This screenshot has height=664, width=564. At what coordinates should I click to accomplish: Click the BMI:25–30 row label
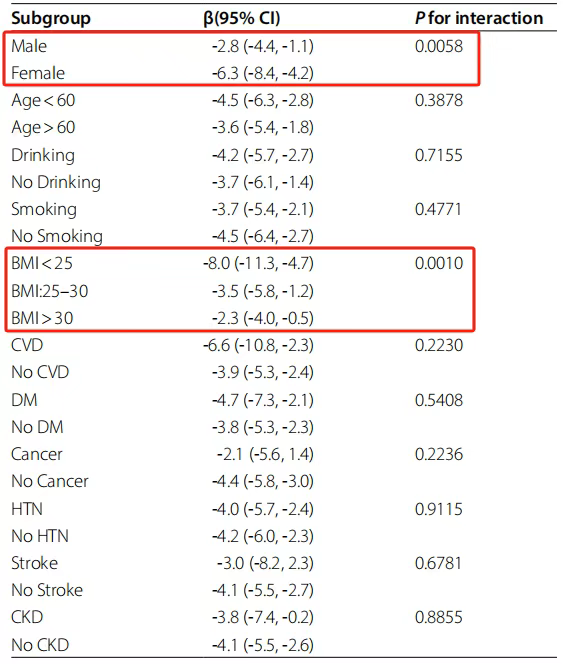(x=50, y=291)
